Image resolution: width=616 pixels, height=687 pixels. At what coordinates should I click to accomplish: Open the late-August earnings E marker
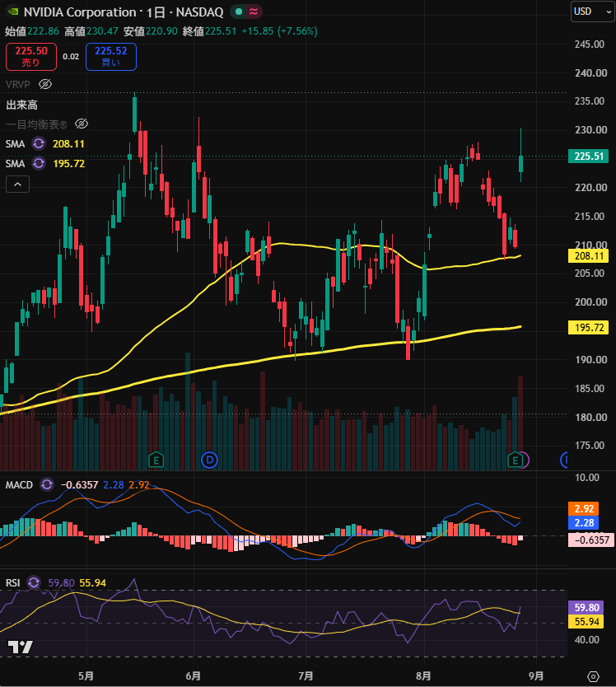click(516, 460)
